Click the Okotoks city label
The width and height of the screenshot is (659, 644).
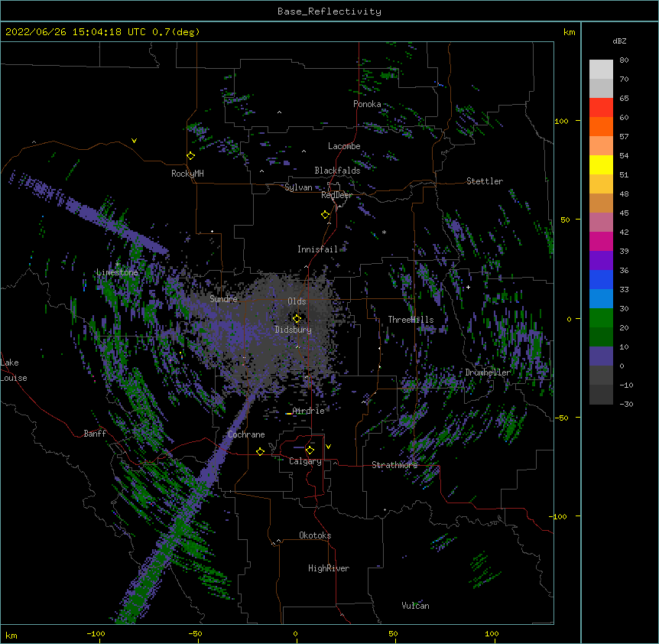315,535
